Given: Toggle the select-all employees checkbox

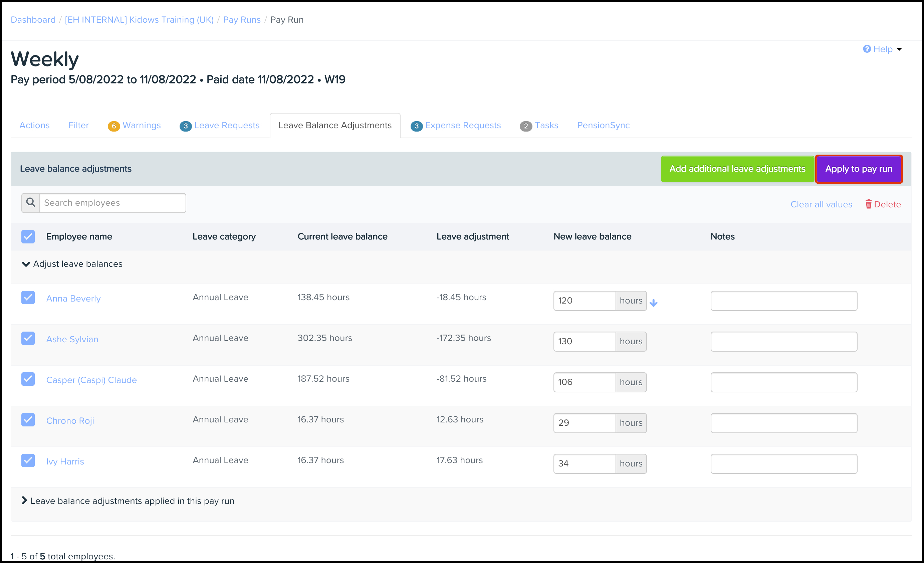Looking at the screenshot, I should (28, 237).
